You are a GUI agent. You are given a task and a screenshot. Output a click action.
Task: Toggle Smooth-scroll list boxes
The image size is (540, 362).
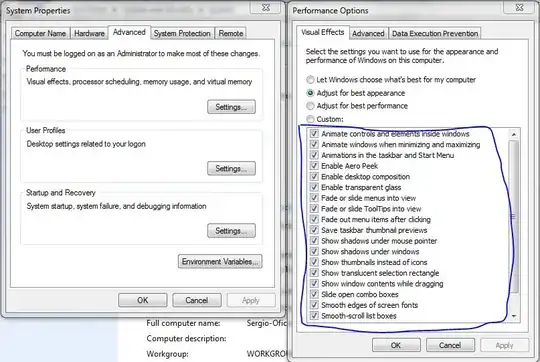(314, 315)
